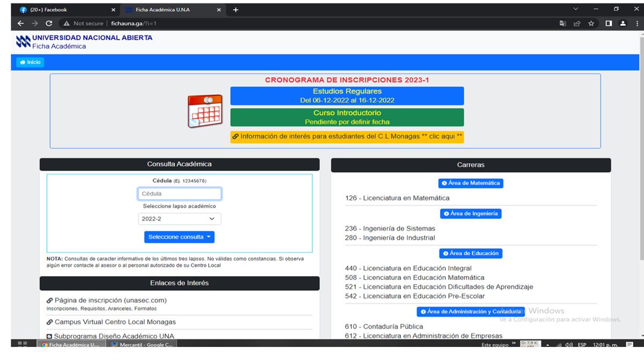Open the lapso académico selector showing 2022-2
Viewport: 644px width, 362px height.
click(x=179, y=218)
